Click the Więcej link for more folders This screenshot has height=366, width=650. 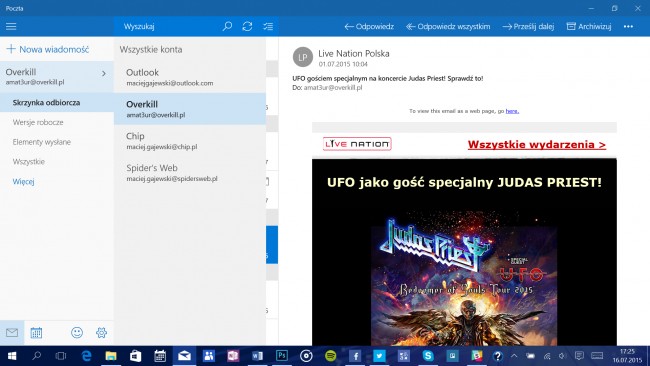point(24,182)
